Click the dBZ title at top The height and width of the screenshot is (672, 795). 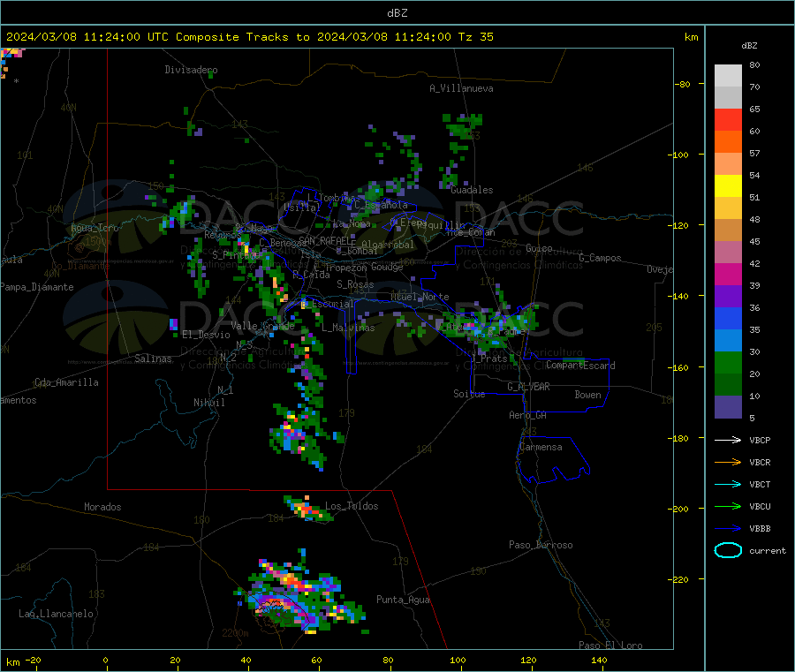[397, 13]
